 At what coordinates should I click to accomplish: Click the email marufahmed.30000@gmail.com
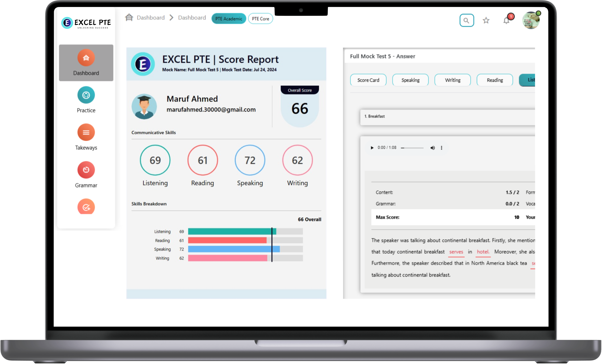click(x=211, y=110)
